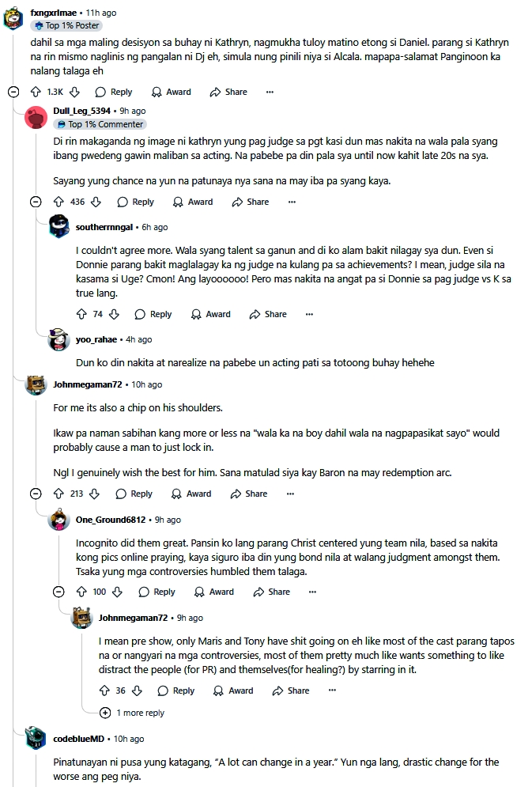532x787 pixels.
Task: Downvote southernngal's comment
Action: click(114, 314)
